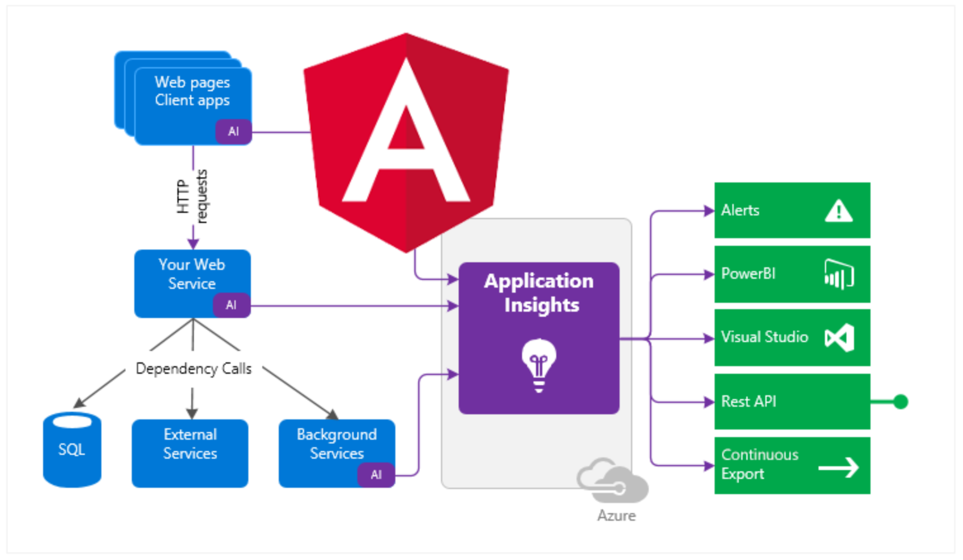Click the Alerts green tile
Viewport: 963px width, 560px height.
coord(793,210)
